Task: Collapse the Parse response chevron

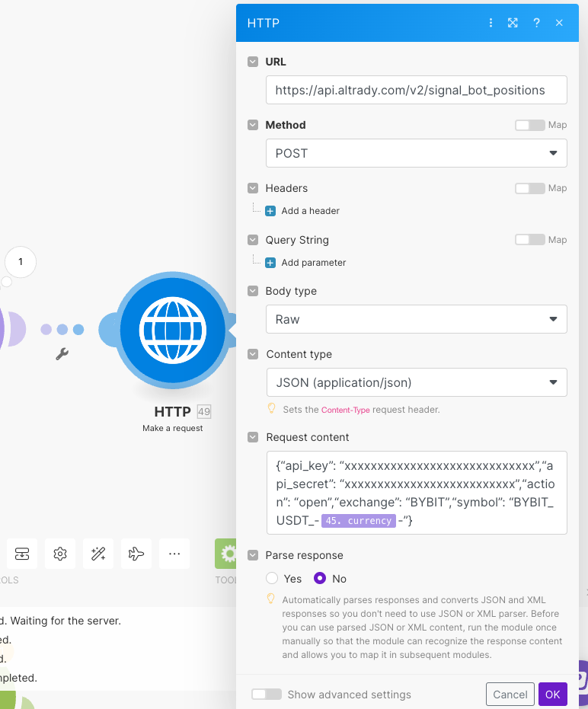Action: point(253,555)
